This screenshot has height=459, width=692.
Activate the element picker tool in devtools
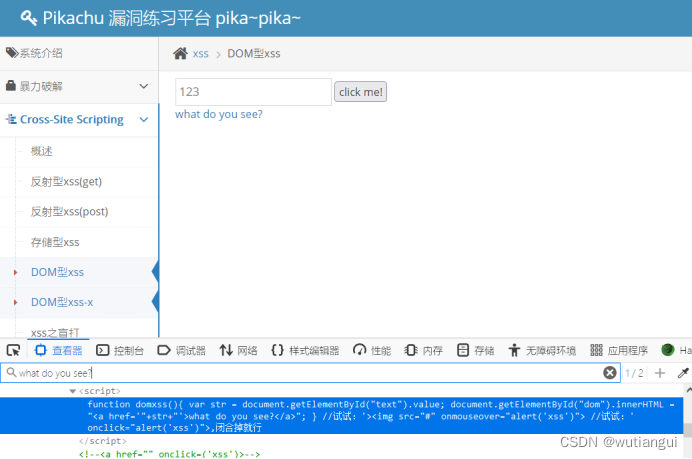[x=13, y=350]
